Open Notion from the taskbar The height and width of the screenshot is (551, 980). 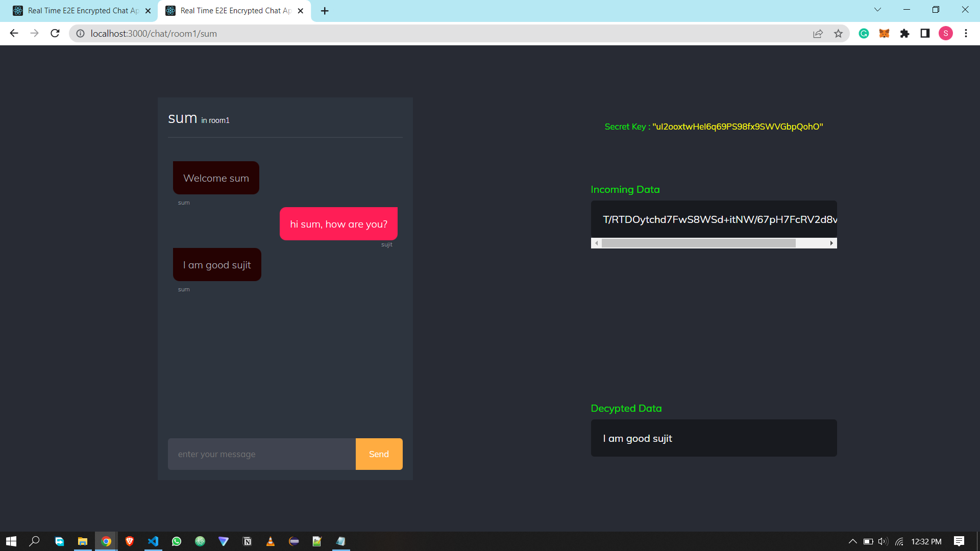[247, 541]
